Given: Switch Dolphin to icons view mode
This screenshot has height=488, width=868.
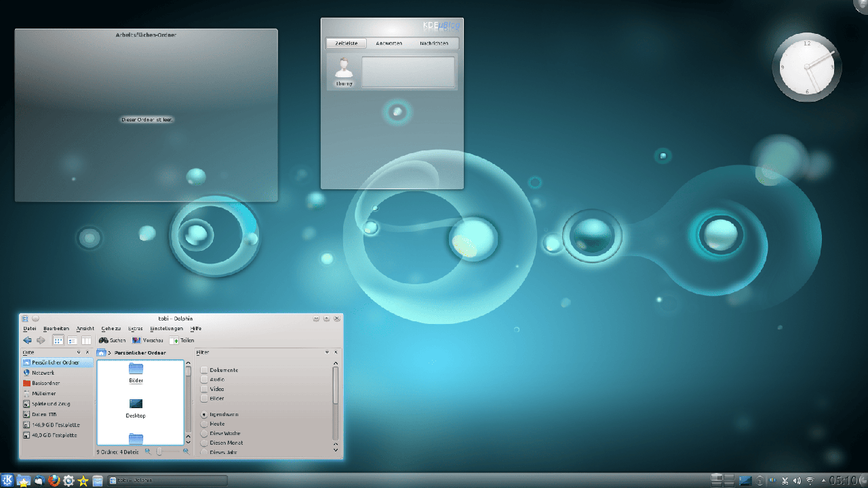Looking at the screenshot, I should pyautogui.click(x=58, y=340).
